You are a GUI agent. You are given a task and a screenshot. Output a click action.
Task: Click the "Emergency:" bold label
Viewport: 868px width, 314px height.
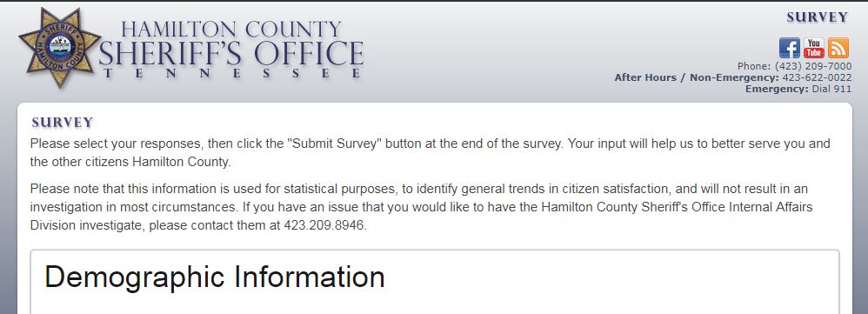coord(777,89)
